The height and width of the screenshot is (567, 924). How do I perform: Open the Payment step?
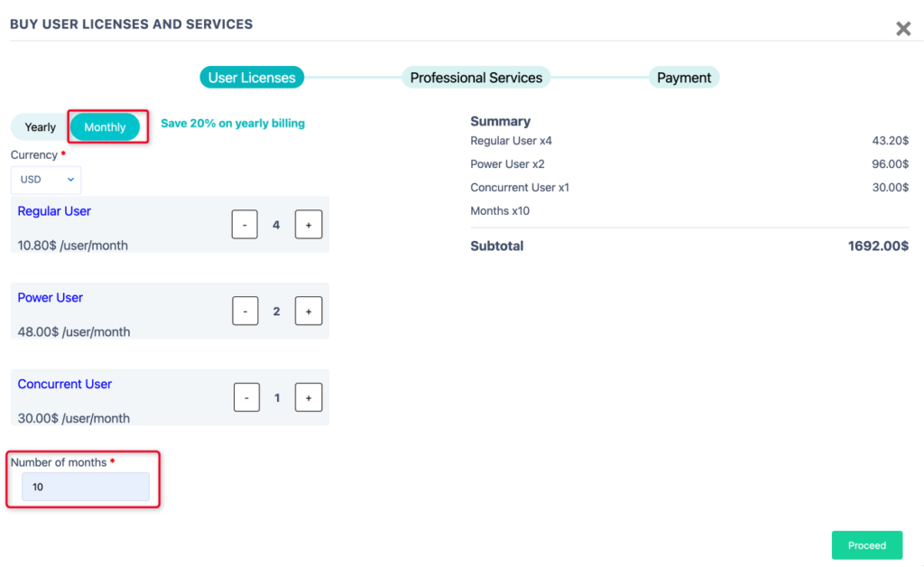683,78
